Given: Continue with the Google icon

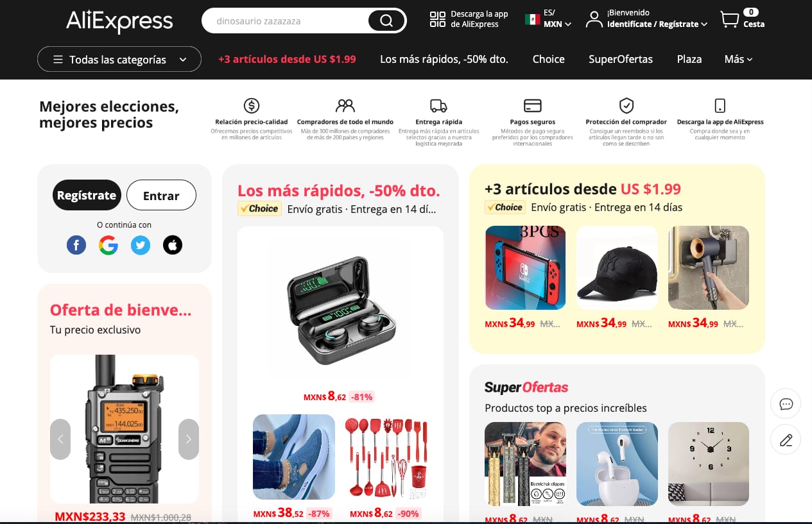Looking at the screenshot, I should [x=108, y=245].
